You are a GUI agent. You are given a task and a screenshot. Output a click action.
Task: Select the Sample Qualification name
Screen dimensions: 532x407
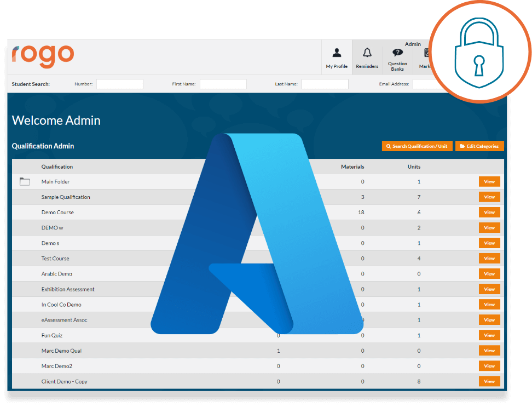66,197
